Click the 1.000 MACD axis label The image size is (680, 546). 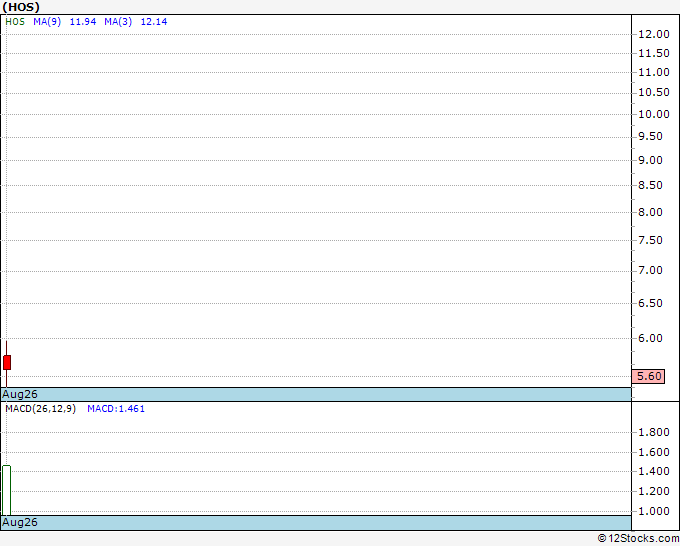click(654, 511)
